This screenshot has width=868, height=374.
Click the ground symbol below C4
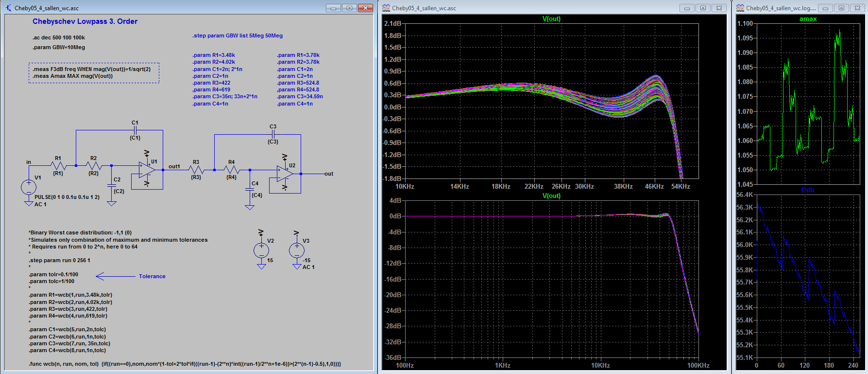250,207
